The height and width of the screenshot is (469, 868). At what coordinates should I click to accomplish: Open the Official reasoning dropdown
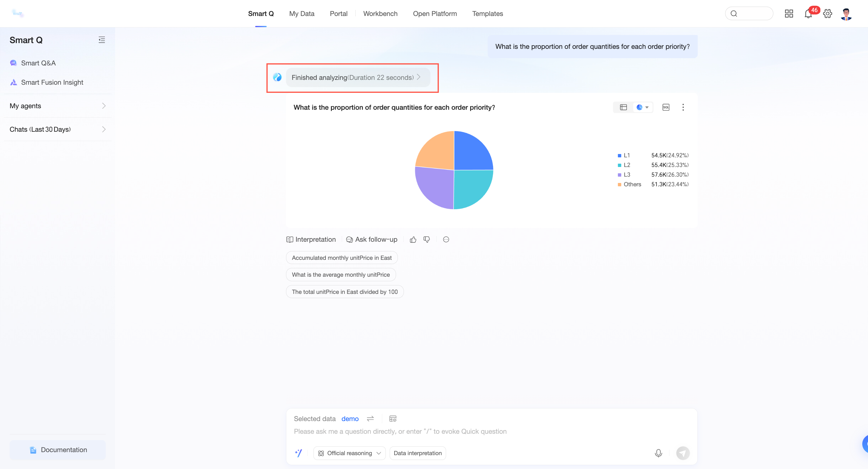(349, 453)
